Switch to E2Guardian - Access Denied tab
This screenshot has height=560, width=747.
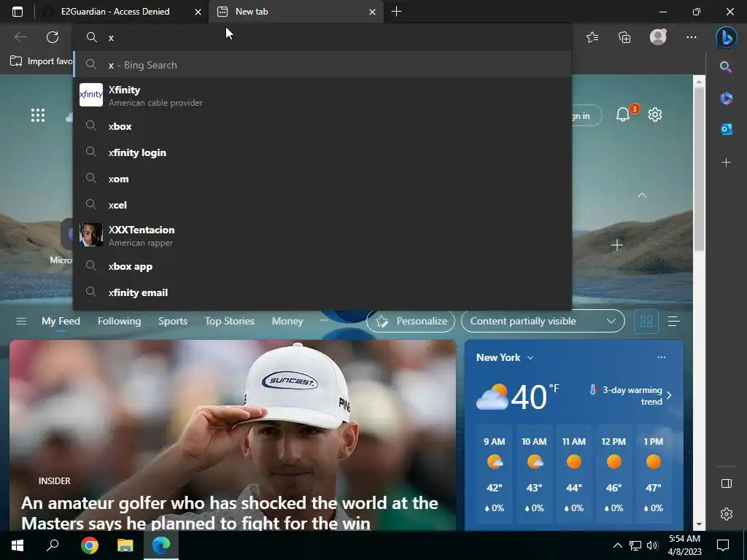115,12
